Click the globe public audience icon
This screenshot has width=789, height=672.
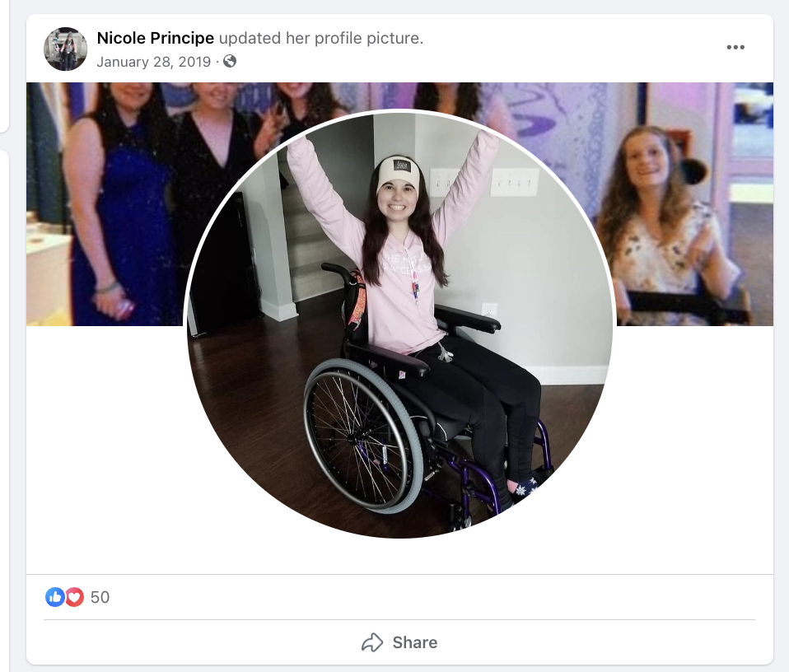click(230, 62)
